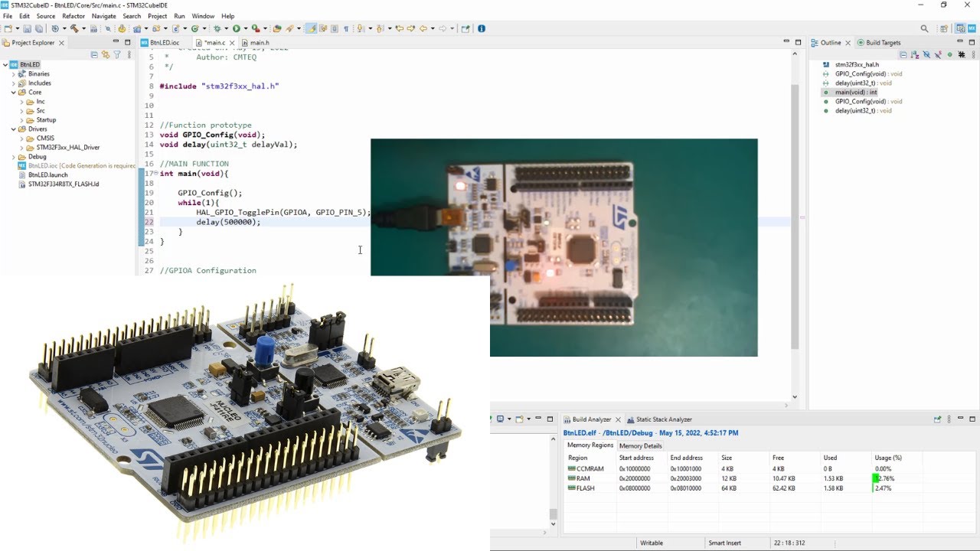Close the Build Analyzer tab
980x551 pixels.
click(618, 419)
